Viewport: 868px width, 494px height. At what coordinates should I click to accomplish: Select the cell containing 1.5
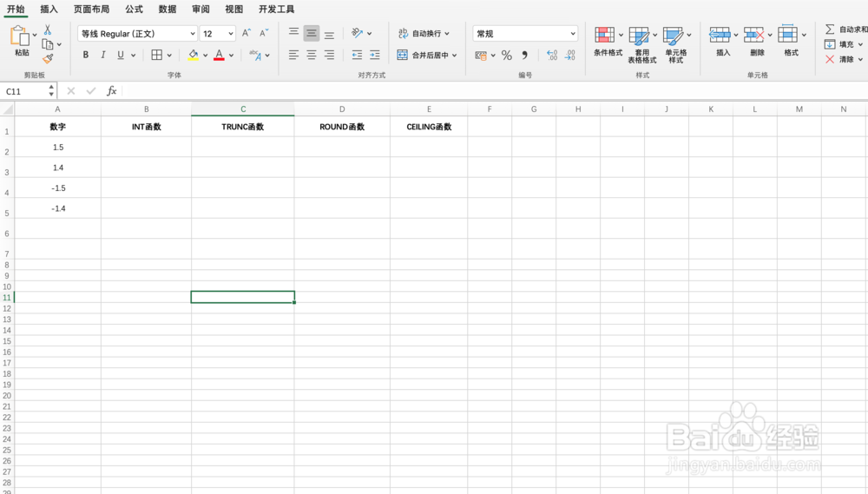pyautogui.click(x=57, y=148)
